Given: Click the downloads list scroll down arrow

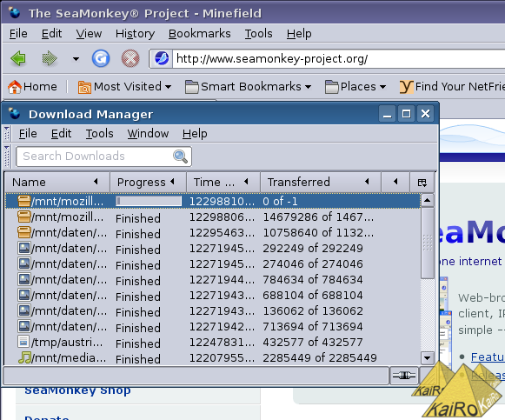Looking at the screenshot, I should click(x=428, y=358).
